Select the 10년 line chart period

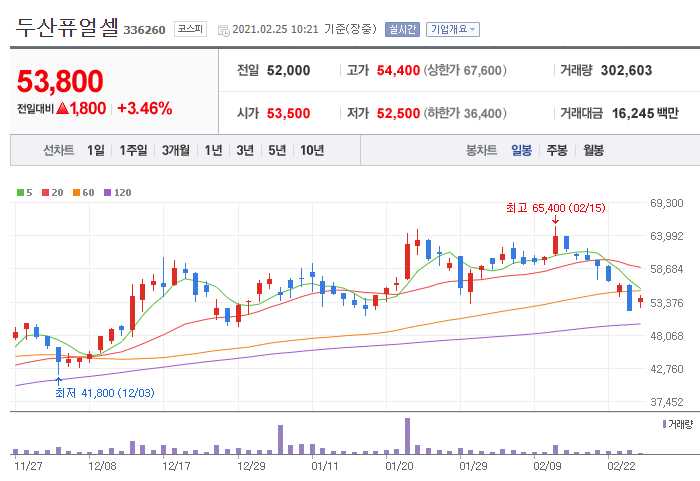click(312, 151)
